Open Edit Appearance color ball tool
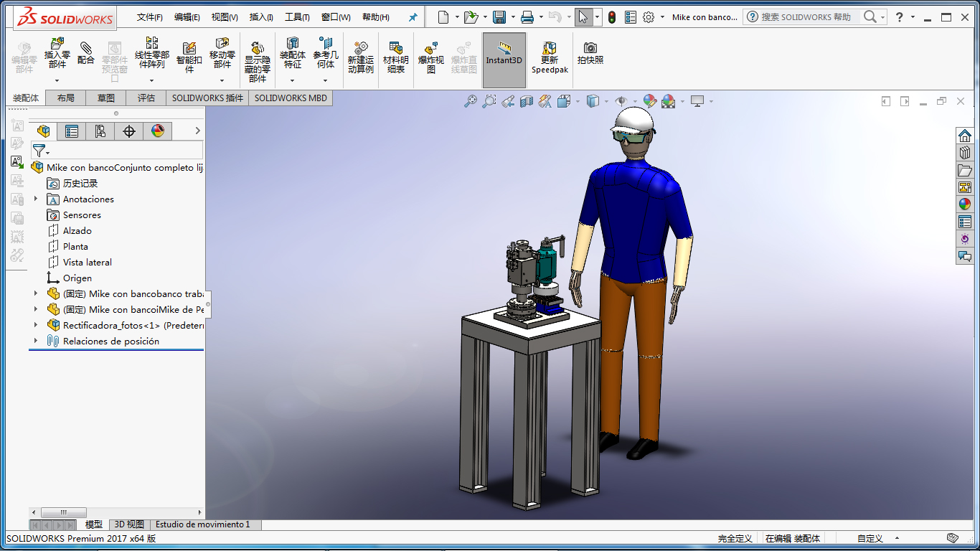This screenshot has height=551, width=980. 650,102
